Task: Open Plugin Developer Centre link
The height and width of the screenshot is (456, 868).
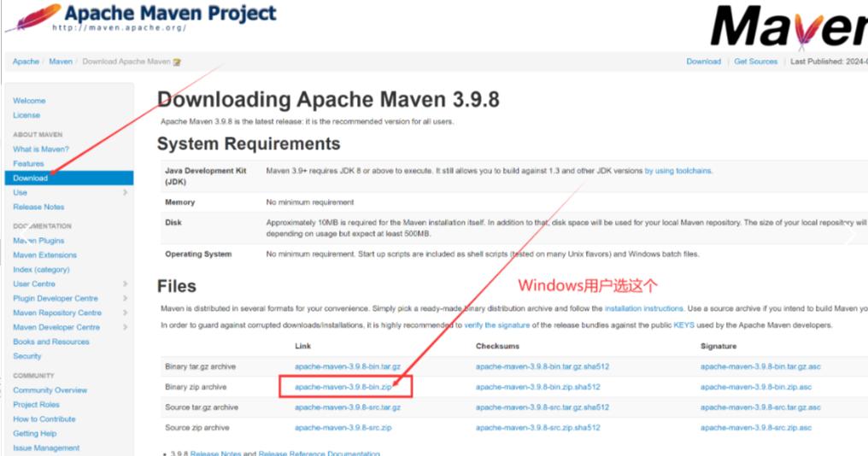Action: [56, 298]
